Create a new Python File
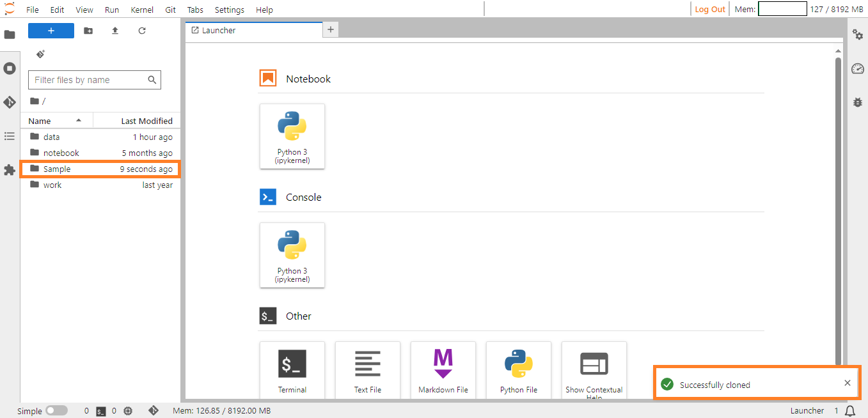The height and width of the screenshot is (418, 868). pos(519,371)
